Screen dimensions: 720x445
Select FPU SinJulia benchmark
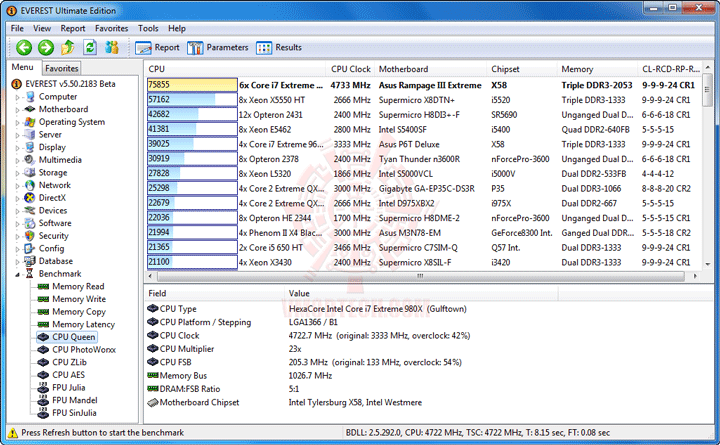[74, 413]
